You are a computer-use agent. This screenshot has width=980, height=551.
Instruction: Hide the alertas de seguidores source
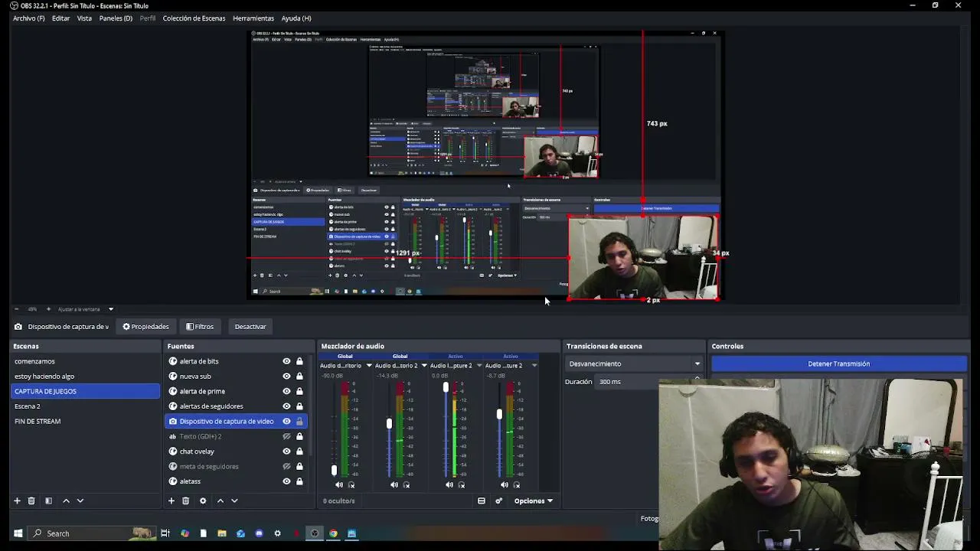point(286,406)
